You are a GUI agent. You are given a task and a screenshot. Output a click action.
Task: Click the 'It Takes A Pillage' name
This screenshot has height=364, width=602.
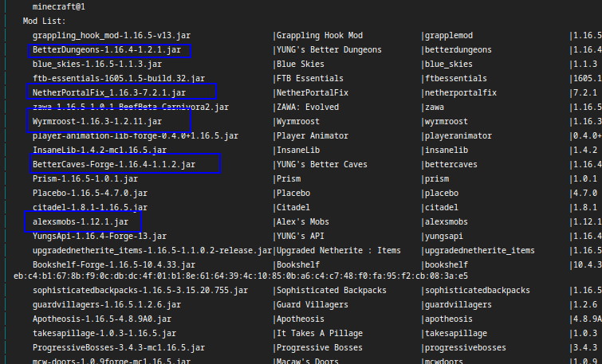coord(321,334)
